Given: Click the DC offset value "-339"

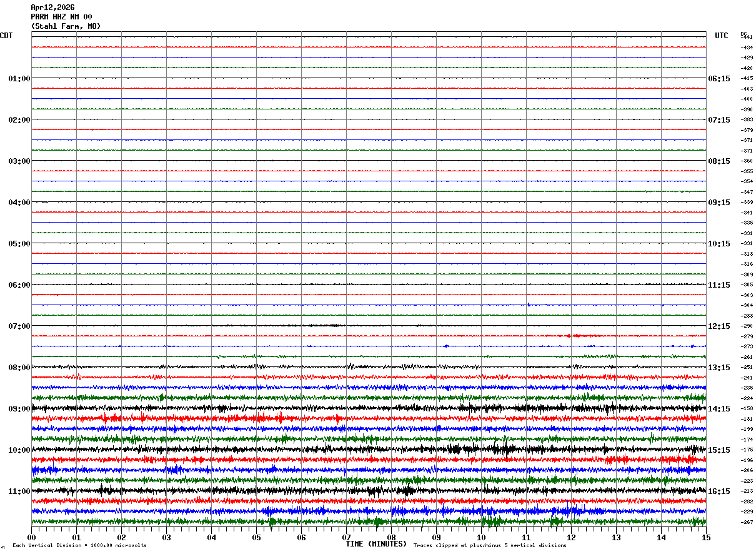Looking at the screenshot, I should tap(747, 203).
